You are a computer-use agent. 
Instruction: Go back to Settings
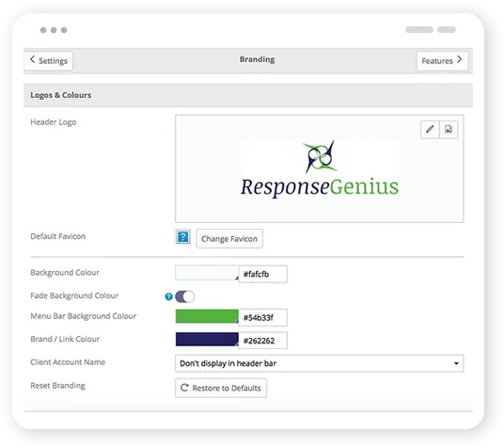click(x=49, y=60)
